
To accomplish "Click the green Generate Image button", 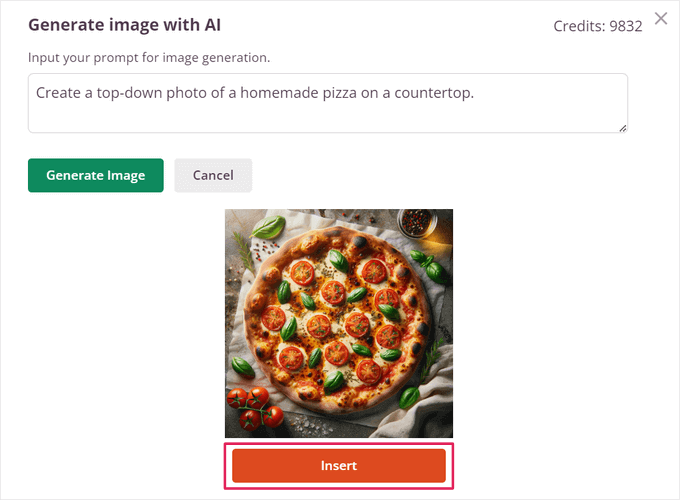I will click(96, 175).
